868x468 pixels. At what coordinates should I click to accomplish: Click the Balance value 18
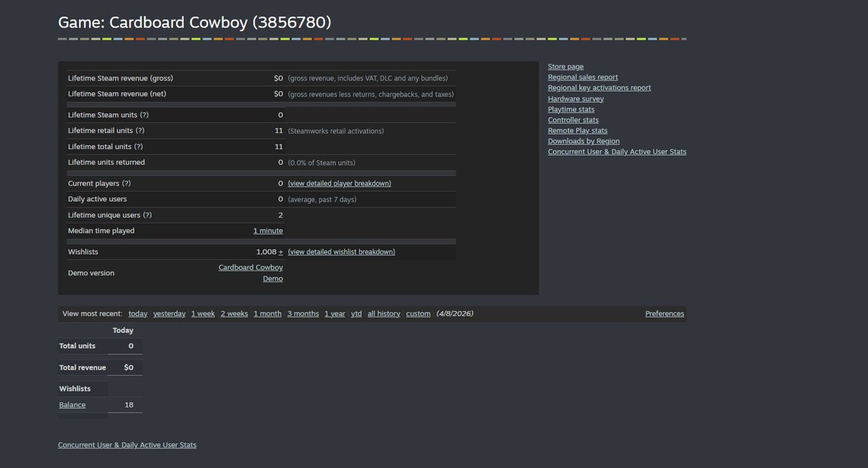pos(129,405)
